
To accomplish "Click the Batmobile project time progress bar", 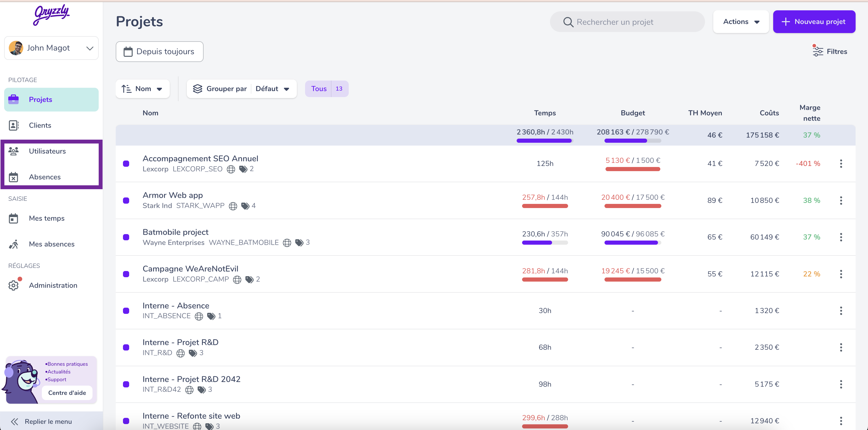I will [545, 242].
